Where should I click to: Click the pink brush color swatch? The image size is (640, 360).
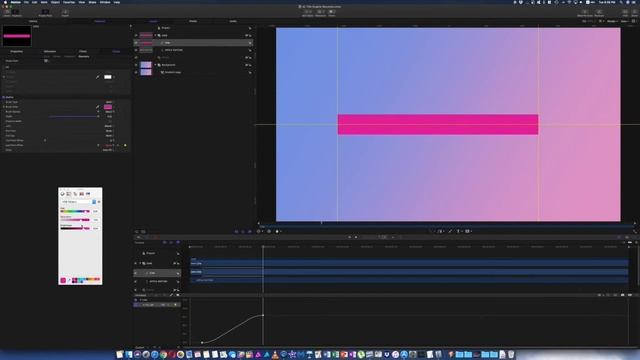click(x=108, y=107)
